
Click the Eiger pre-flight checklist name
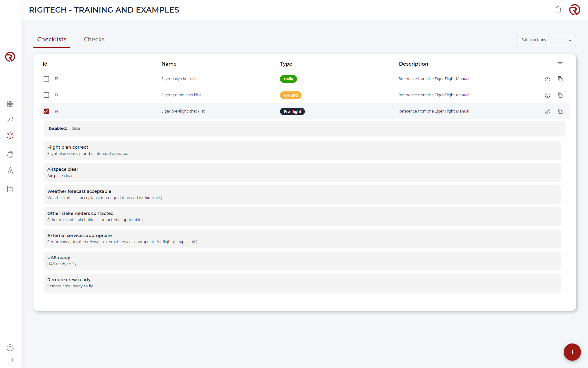pyautogui.click(x=183, y=111)
